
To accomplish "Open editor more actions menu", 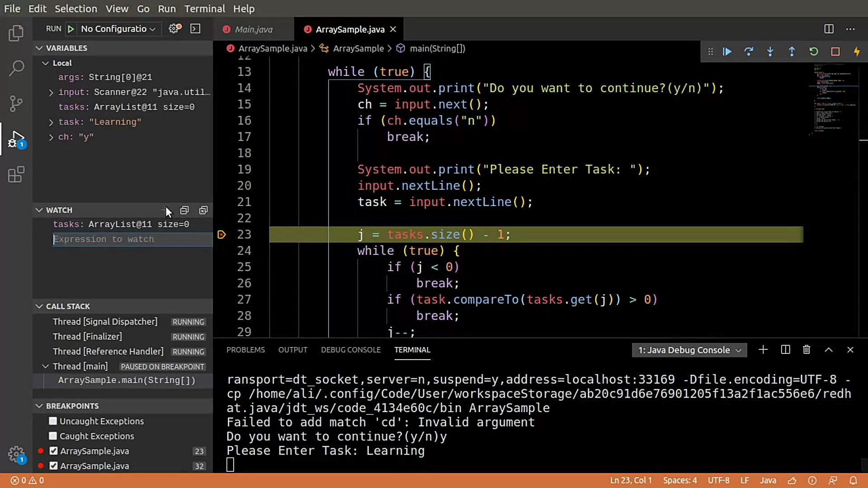I will point(850,29).
